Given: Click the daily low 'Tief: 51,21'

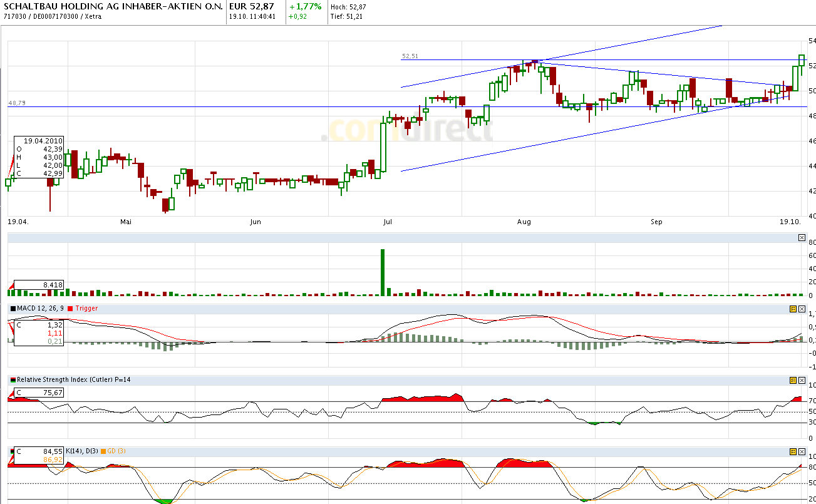Looking at the screenshot, I should click(x=347, y=16).
